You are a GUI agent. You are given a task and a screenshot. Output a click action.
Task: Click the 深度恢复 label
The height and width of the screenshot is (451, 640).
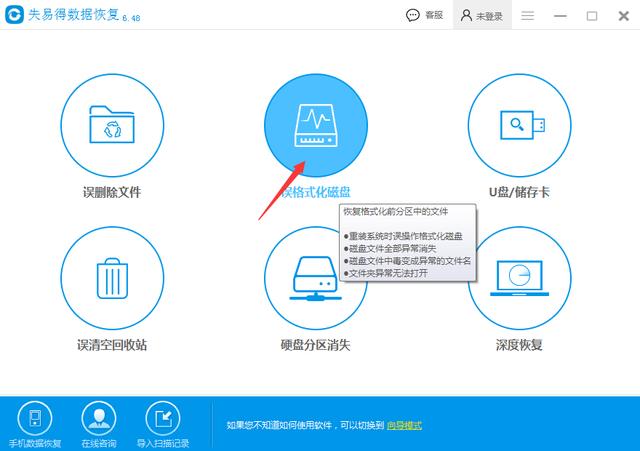(x=519, y=345)
